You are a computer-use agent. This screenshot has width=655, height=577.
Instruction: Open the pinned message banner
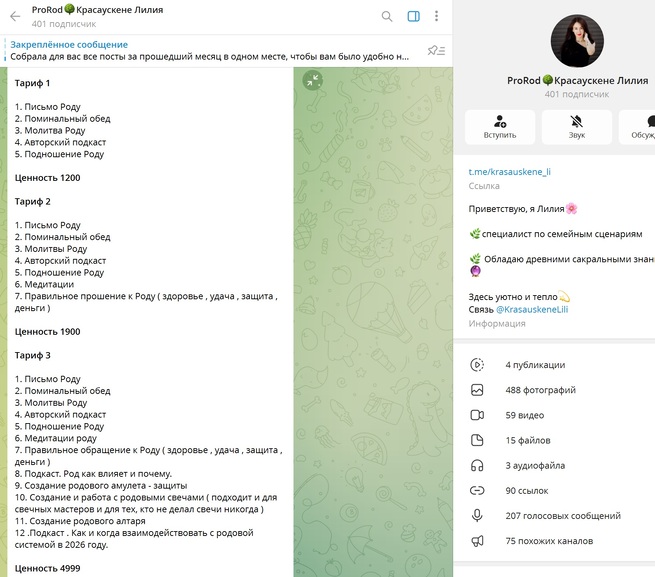pyautogui.click(x=210, y=51)
